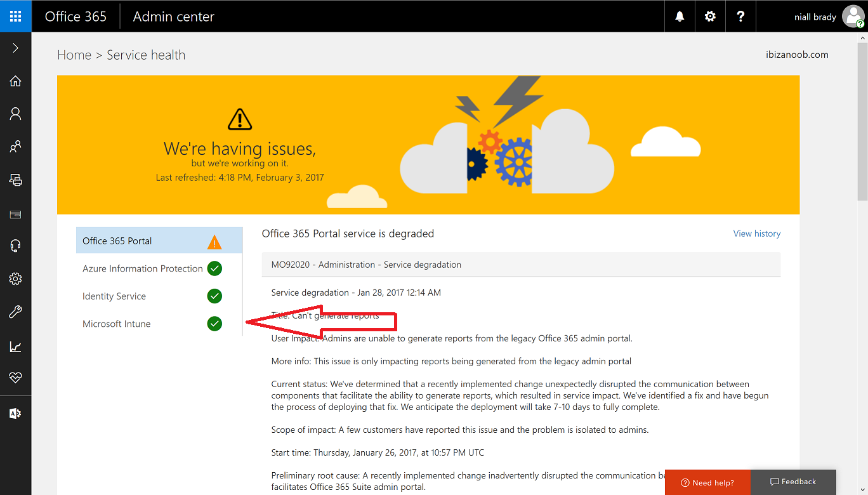Click the Admin center header title
Viewport: 868px width, 495px height.
(174, 16)
